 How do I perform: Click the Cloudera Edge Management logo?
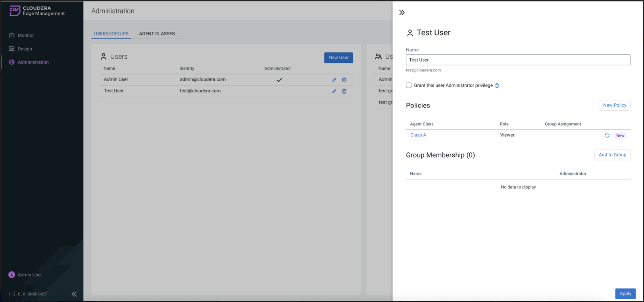[x=37, y=11]
